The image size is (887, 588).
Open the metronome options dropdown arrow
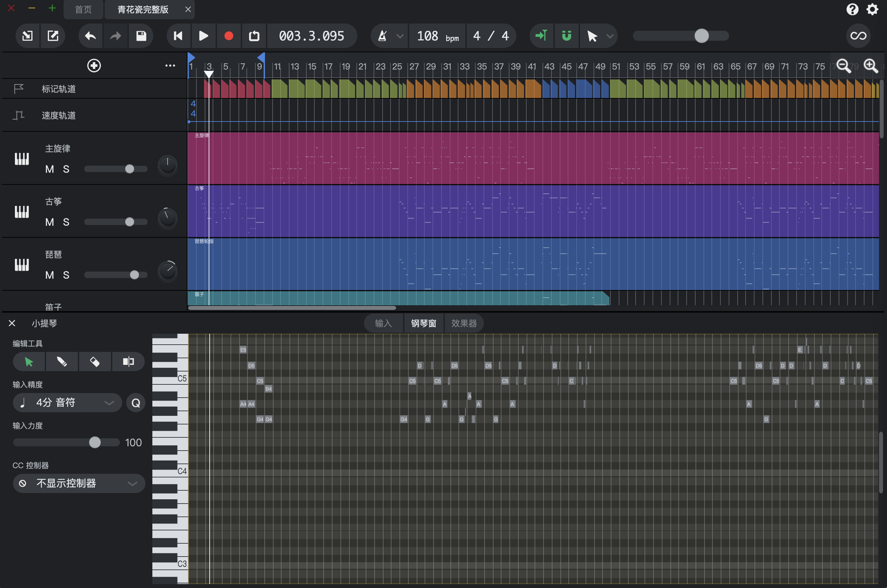pyautogui.click(x=400, y=36)
